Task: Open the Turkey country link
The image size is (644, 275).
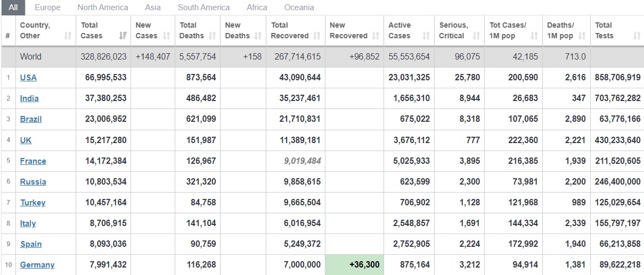Action: point(33,202)
